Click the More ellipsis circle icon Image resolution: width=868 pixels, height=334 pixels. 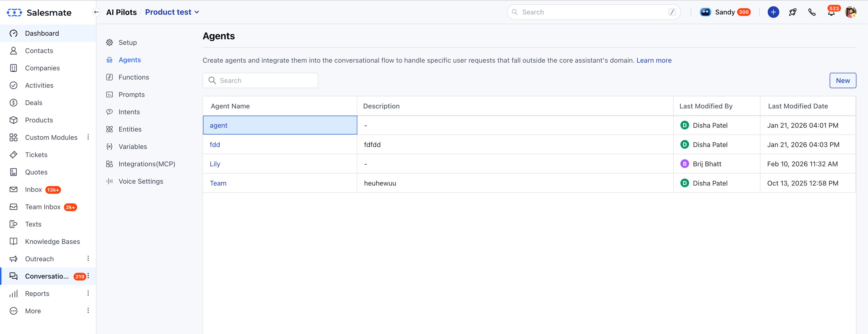pyautogui.click(x=14, y=311)
